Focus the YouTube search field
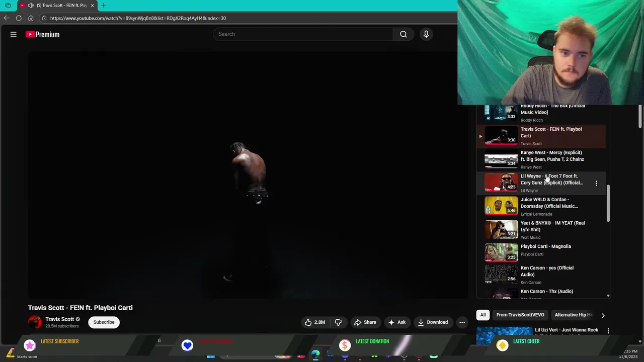This screenshot has width=644, height=362. tap(303, 34)
